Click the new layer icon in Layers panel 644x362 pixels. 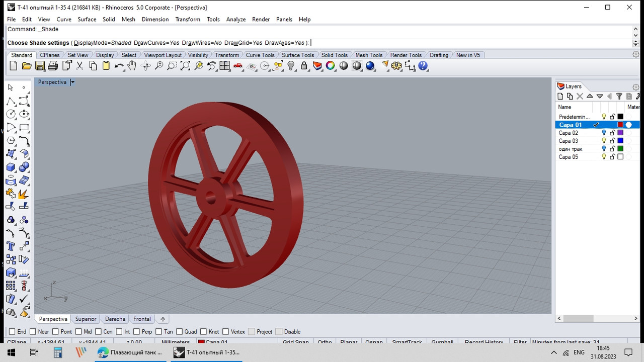(x=560, y=96)
